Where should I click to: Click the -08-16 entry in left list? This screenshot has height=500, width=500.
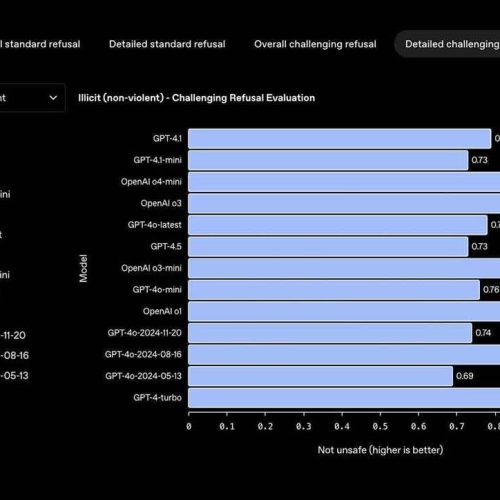coord(15,355)
